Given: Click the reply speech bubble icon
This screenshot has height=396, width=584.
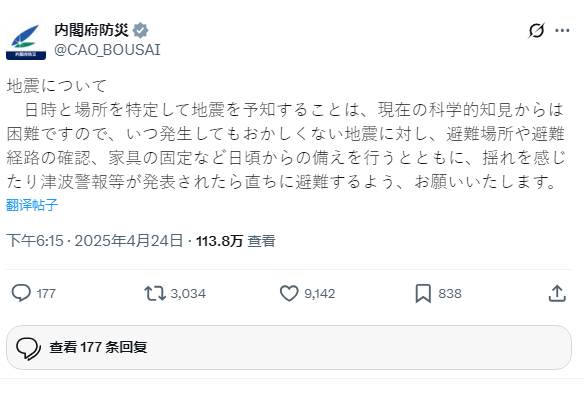Looking at the screenshot, I should coord(21,293).
